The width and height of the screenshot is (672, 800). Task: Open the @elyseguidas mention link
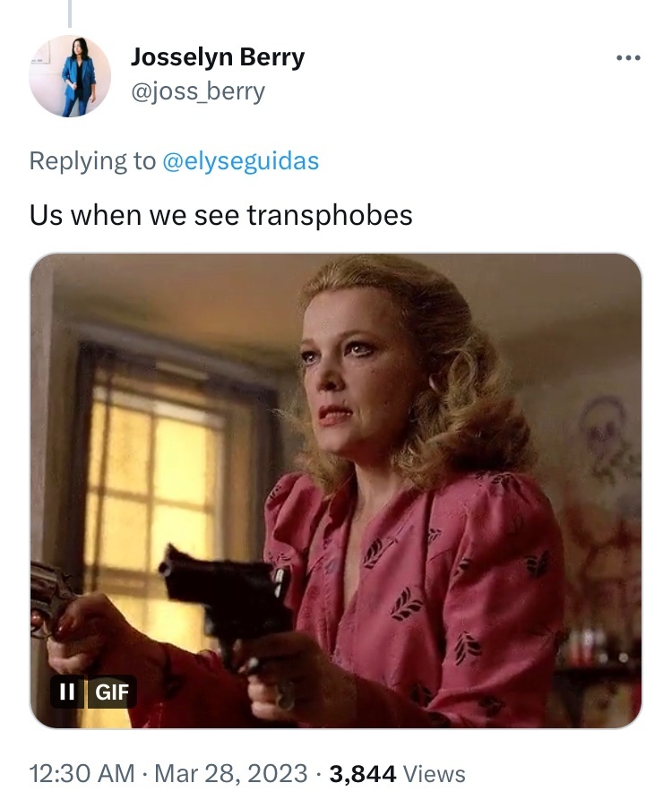pos(240,160)
